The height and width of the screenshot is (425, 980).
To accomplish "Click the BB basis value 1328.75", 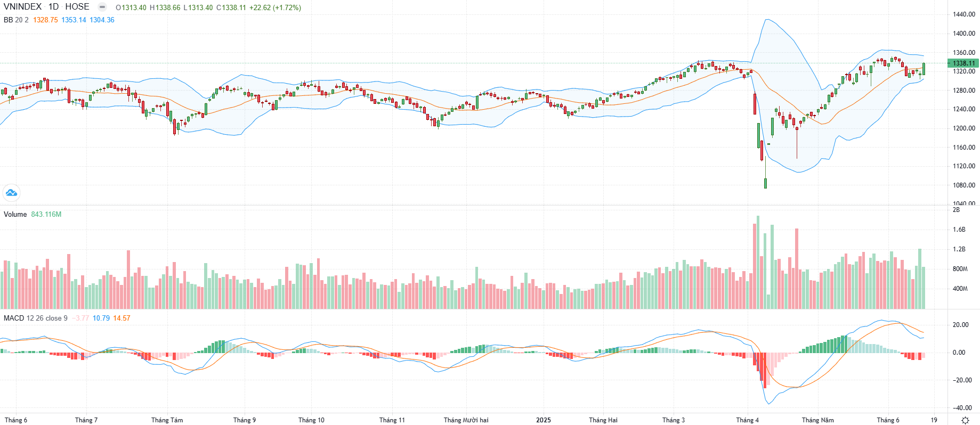I will point(45,20).
